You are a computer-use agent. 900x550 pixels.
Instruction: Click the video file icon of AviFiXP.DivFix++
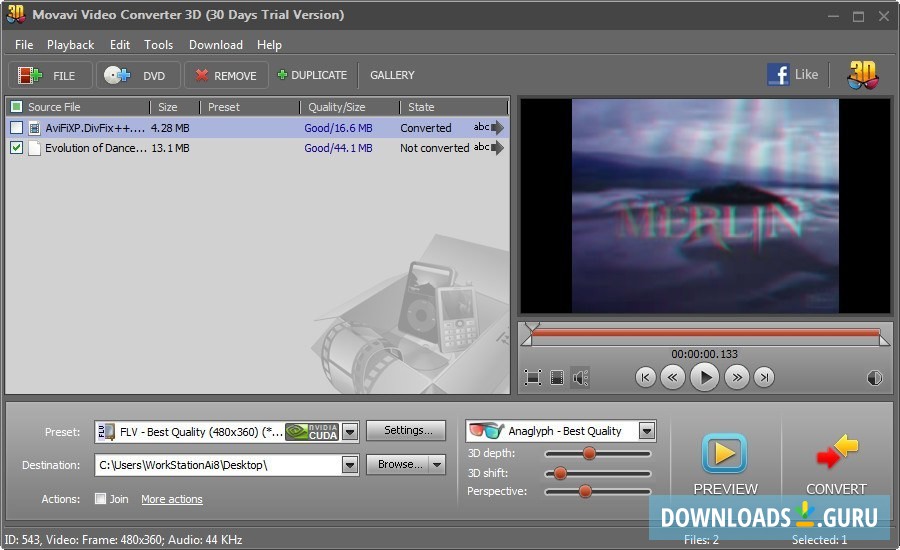34,128
